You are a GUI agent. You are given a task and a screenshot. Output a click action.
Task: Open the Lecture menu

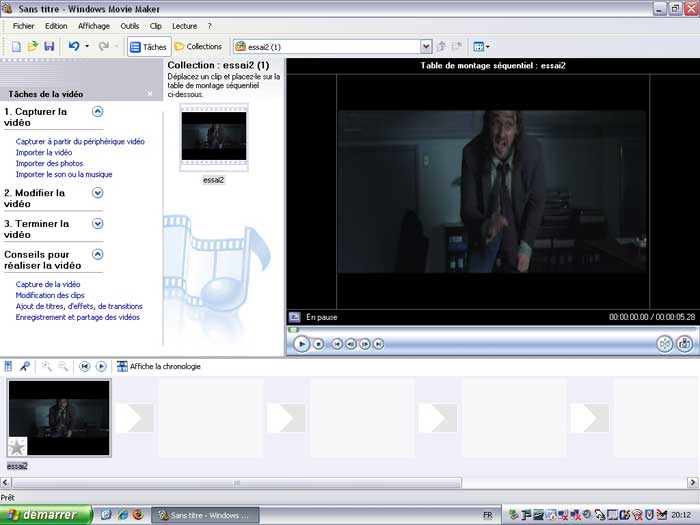[x=185, y=26]
